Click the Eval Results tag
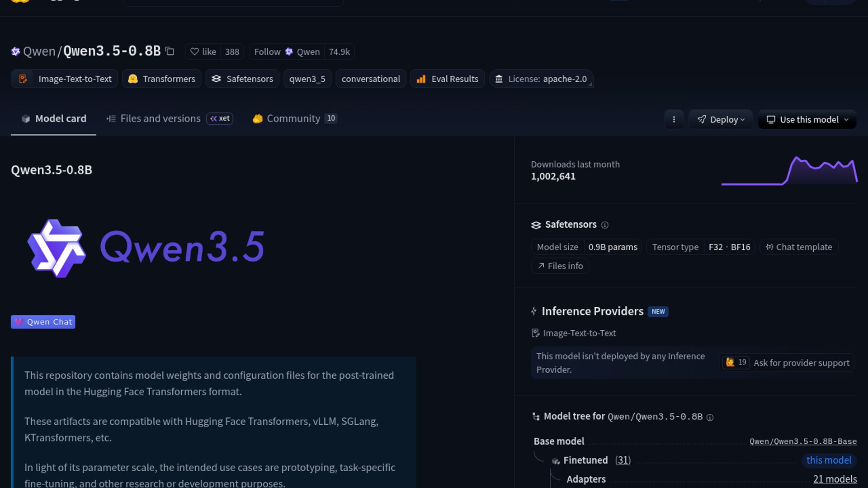Screen dimensions: 868x488 tap(448, 79)
